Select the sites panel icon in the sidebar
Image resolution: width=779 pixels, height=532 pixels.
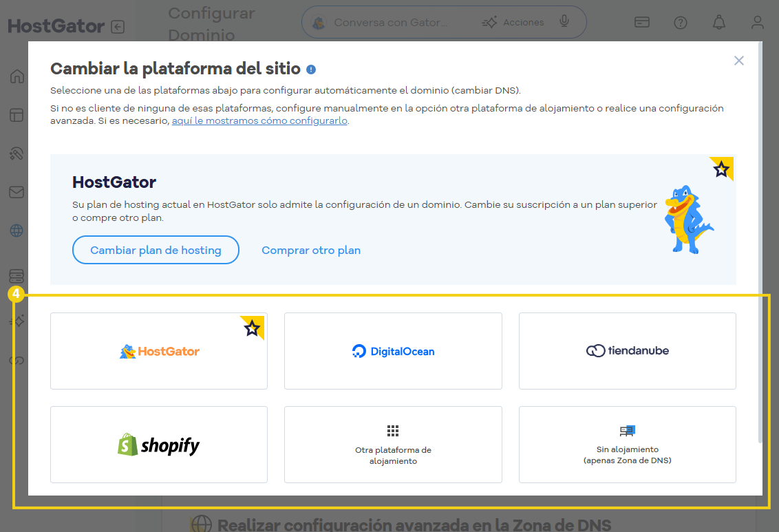point(16,115)
